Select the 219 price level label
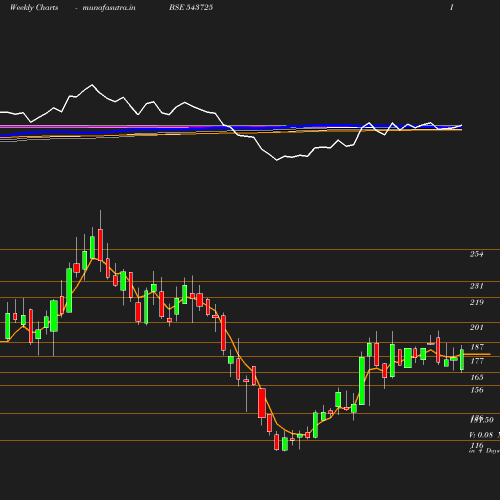500x500 pixels. [476, 302]
